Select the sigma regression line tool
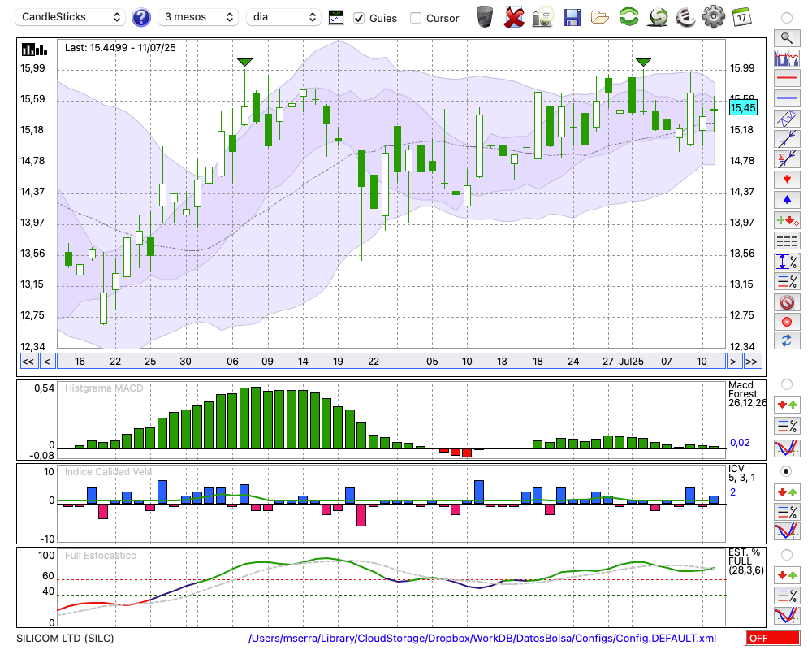This screenshot has width=812, height=650. coord(787,158)
